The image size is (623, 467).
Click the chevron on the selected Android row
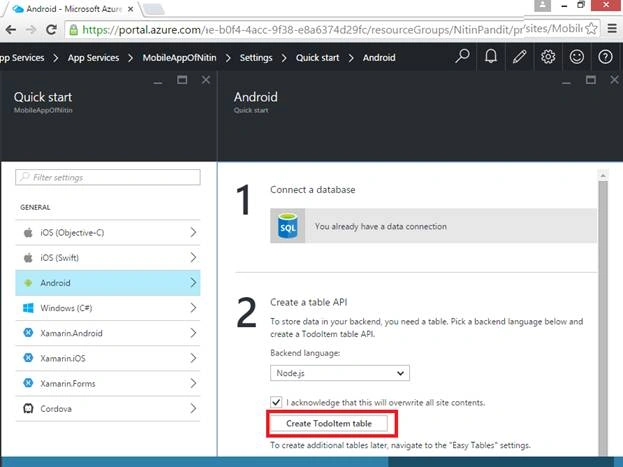pos(193,283)
